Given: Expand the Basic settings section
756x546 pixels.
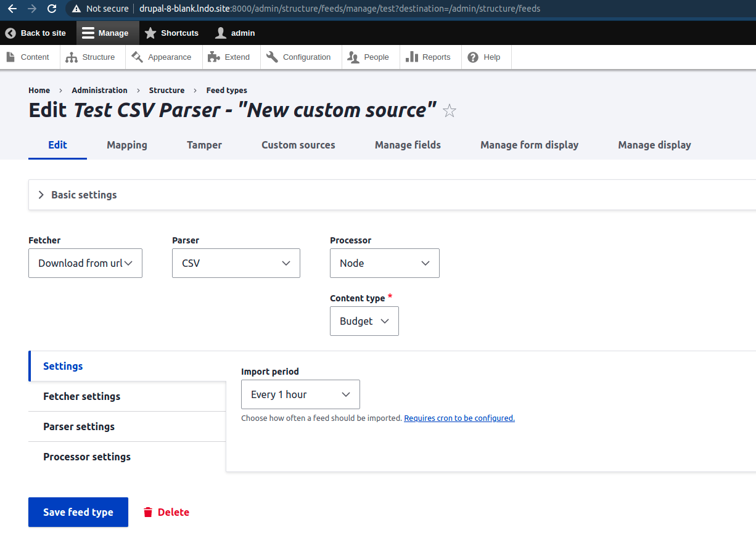Looking at the screenshot, I should pos(83,194).
